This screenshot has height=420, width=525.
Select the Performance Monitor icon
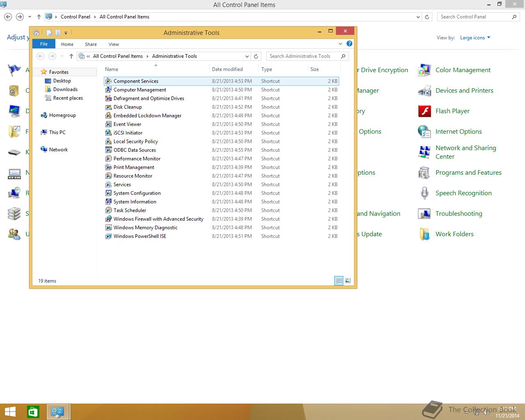[108, 159]
